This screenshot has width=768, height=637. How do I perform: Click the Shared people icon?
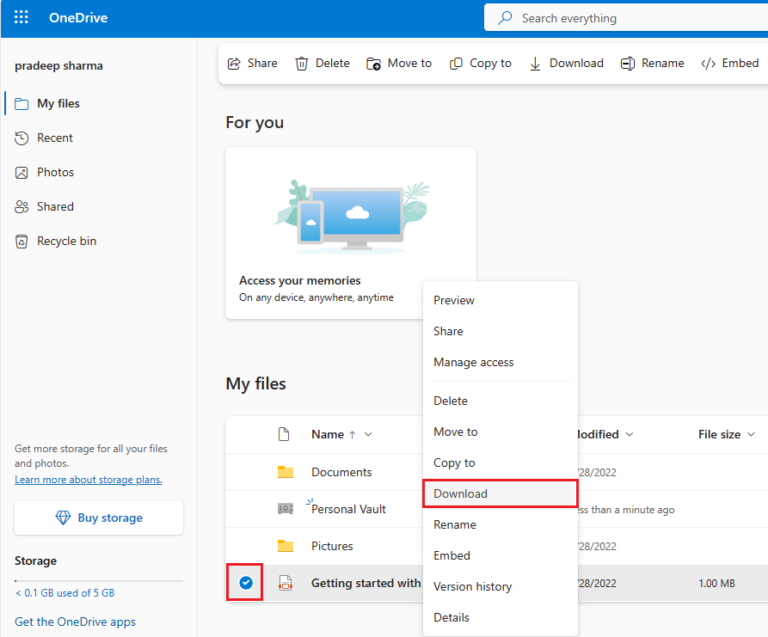(x=22, y=207)
